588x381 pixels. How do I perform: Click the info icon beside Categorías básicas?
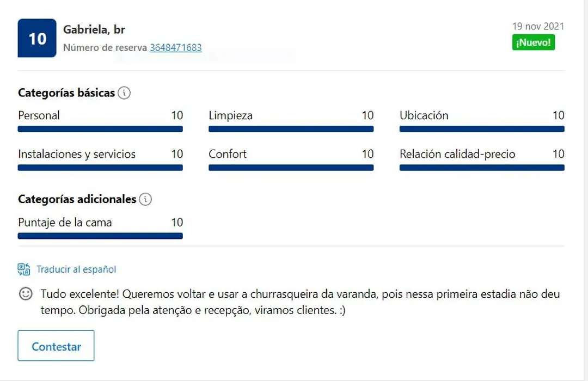(x=124, y=93)
